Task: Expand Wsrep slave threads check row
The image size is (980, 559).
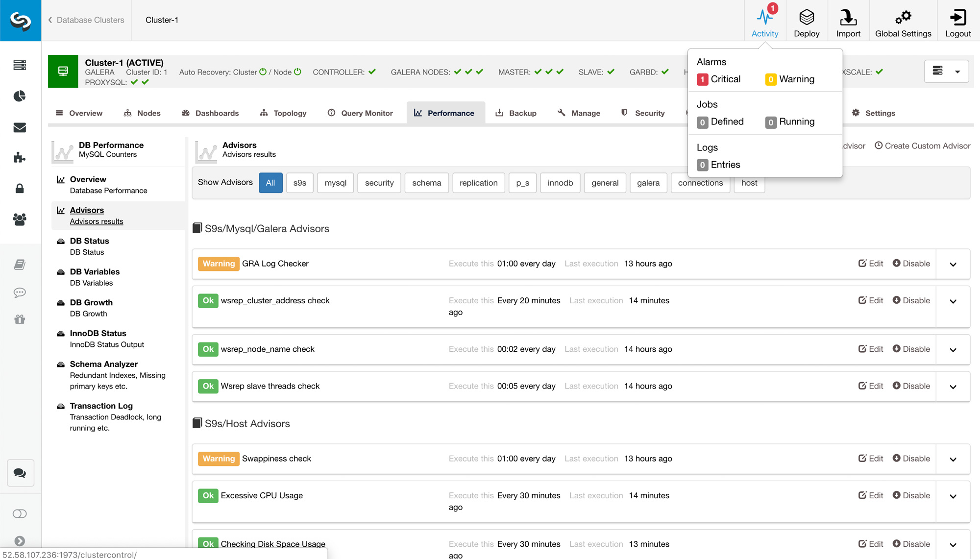Action: coord(953,387)
